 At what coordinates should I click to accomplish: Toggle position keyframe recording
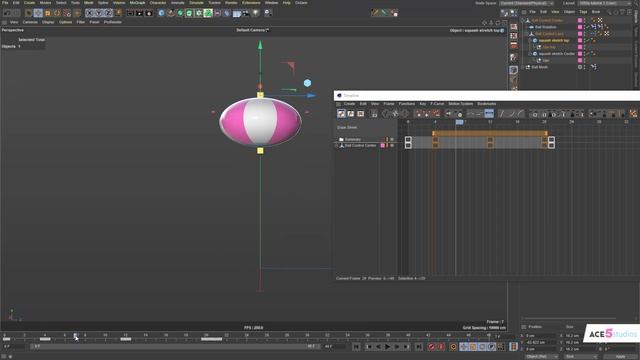point(464,347)
